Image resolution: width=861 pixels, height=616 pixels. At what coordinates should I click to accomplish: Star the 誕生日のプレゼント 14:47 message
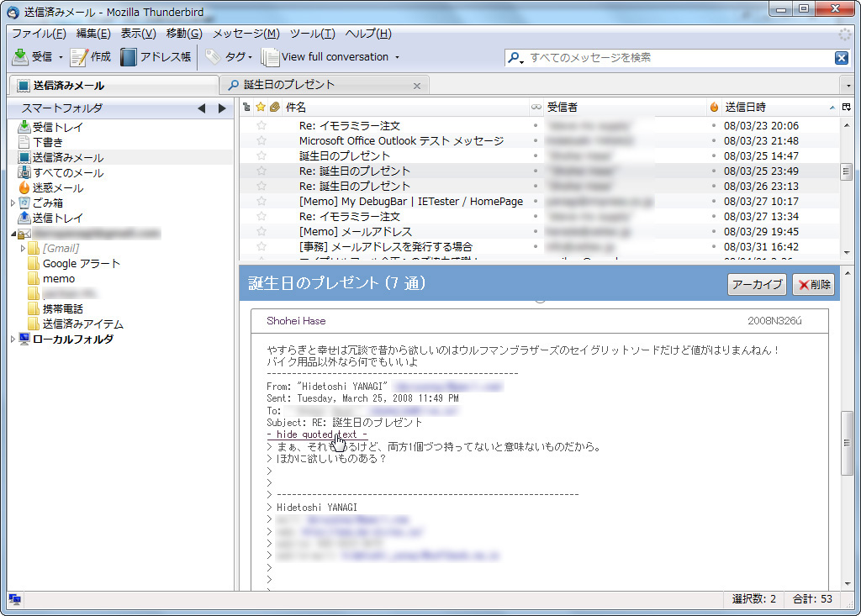tap(261, 156)
